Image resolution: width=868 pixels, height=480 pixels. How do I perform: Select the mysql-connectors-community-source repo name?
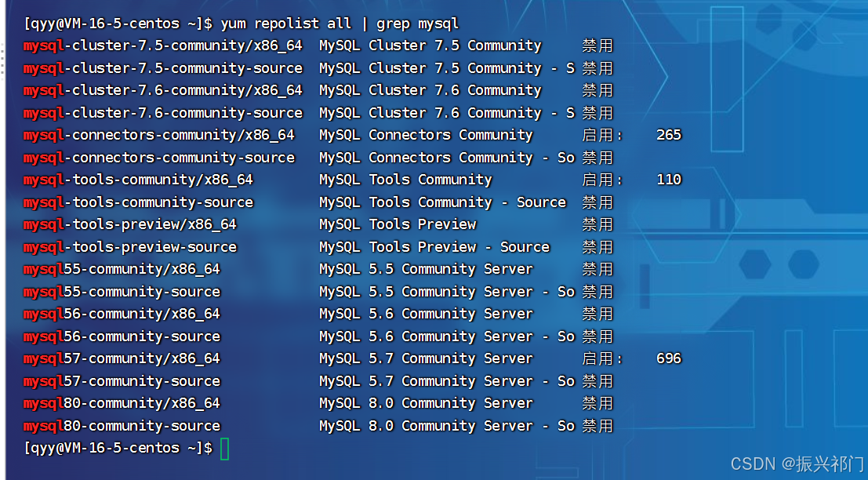point(159,158)
